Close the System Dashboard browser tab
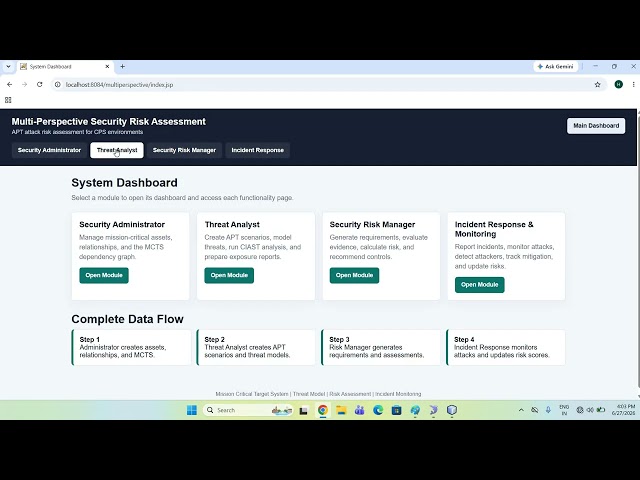This screenshot has height=480, width=640. tap(107, 67)
